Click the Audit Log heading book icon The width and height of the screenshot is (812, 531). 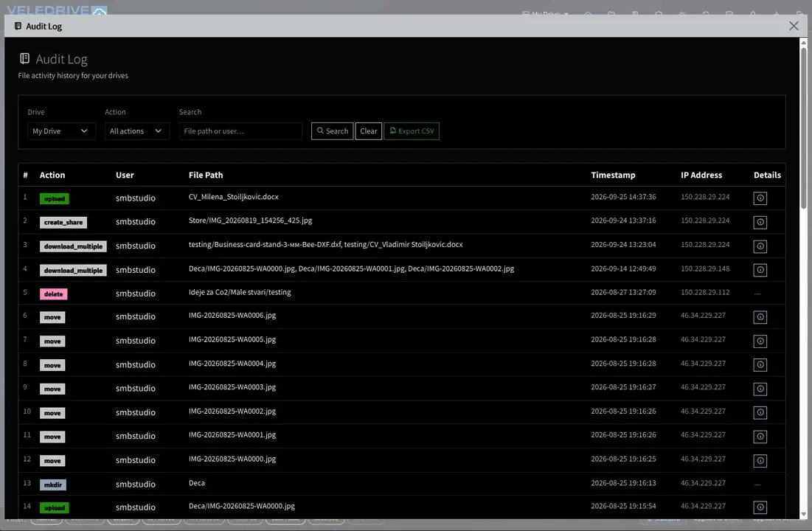24,58
